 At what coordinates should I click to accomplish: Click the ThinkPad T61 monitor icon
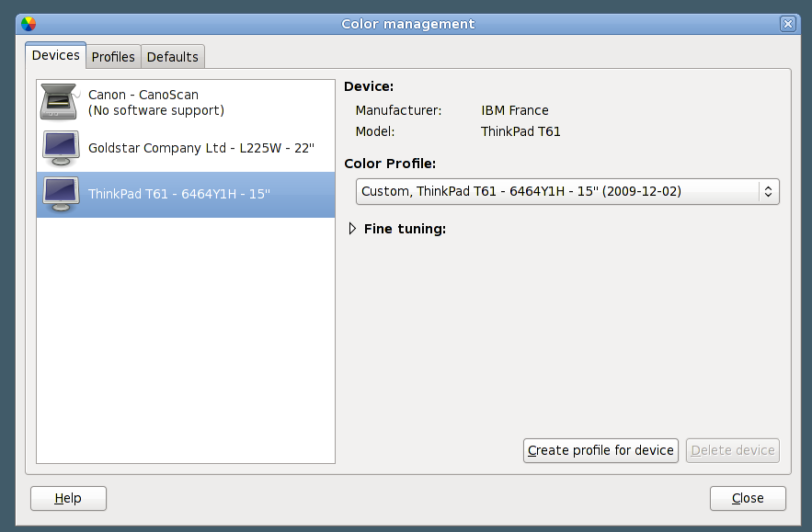[61, 194]
